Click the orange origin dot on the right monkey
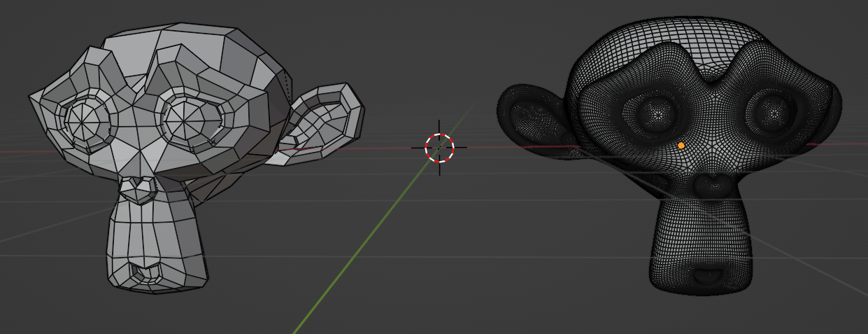Image resolution: width=868 pixels, height=334 pixels. coord(681,146)
